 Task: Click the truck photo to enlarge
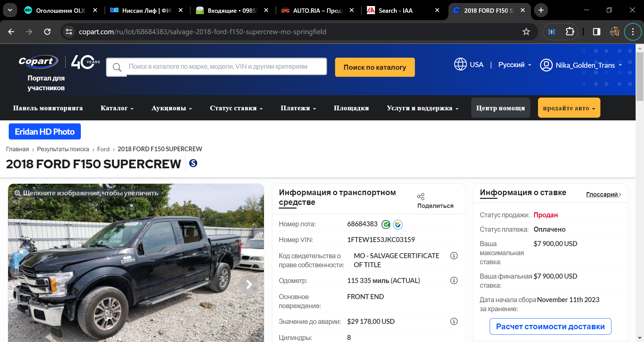(x=136, y=263)
